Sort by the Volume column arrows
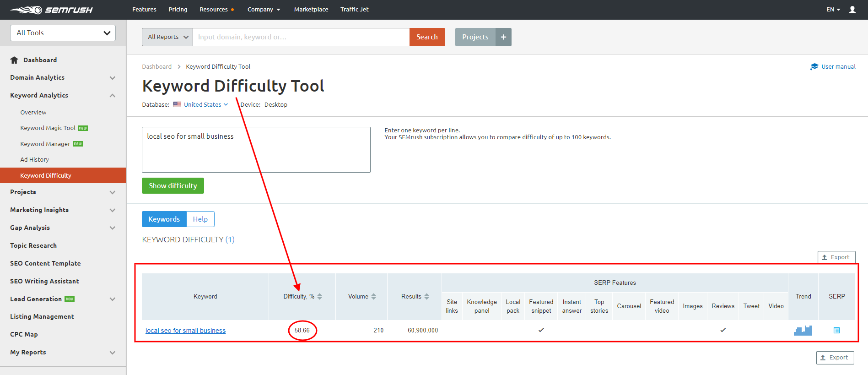 (x=373, y=297)
